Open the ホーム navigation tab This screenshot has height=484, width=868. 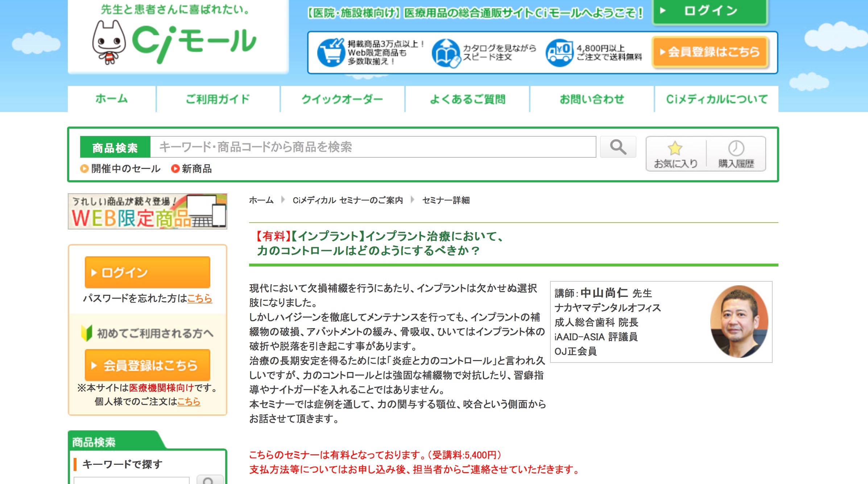coord(112,99)
